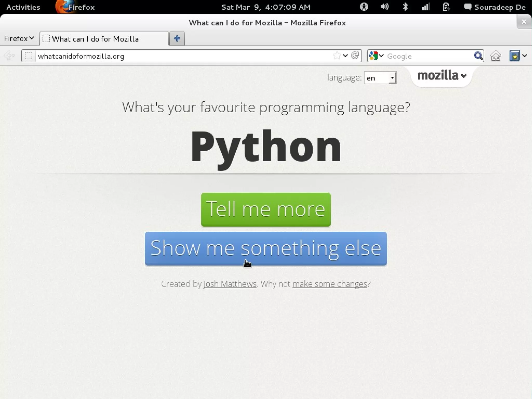Click the Bluetooth status icon

click(405, 7)
